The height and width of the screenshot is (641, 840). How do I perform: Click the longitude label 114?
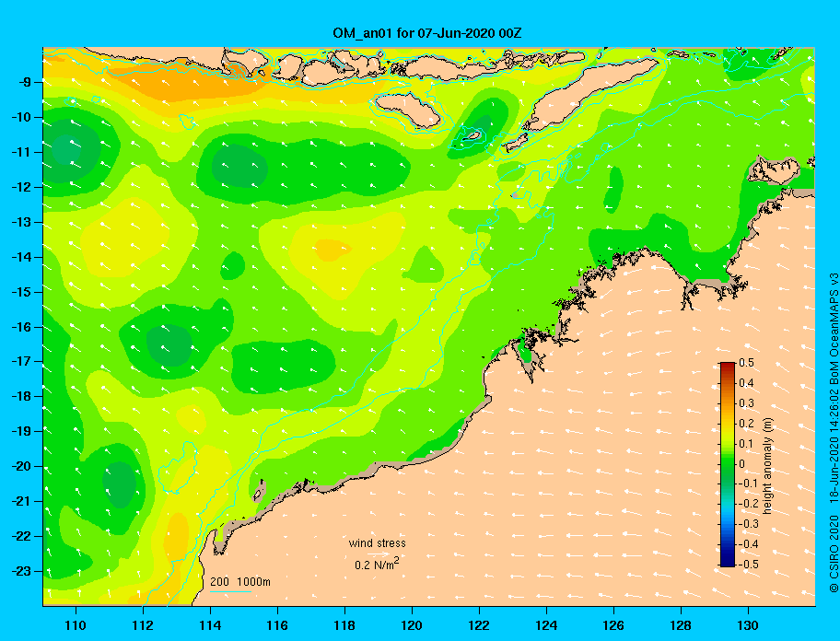point(210,625)
